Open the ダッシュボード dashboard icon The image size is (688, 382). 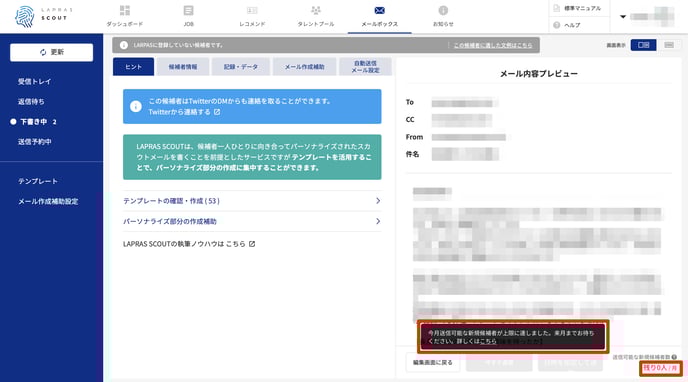pyautogui.click(x=125, y=10)
